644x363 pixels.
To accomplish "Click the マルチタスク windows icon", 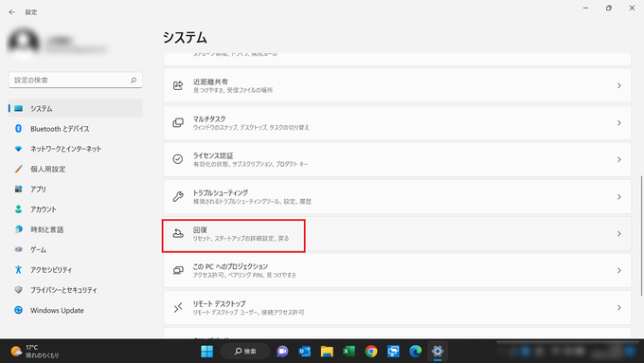I will point(178,122).
